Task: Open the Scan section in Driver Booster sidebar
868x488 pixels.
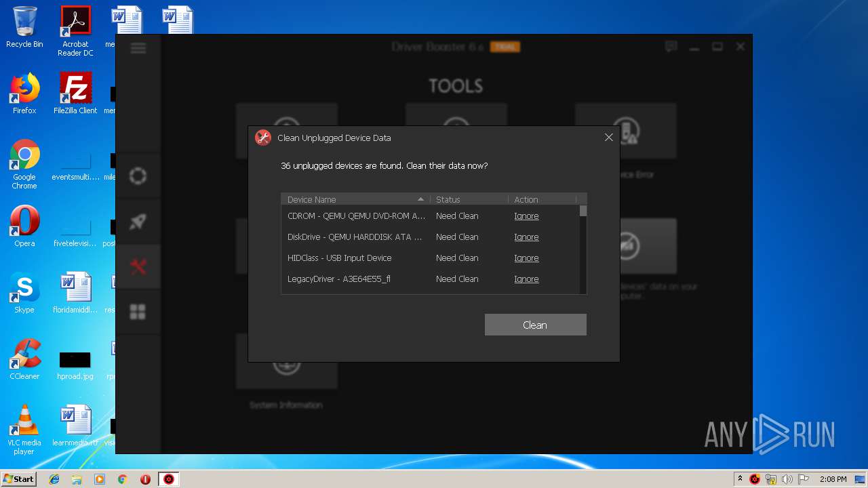Action: click(138, 176)
